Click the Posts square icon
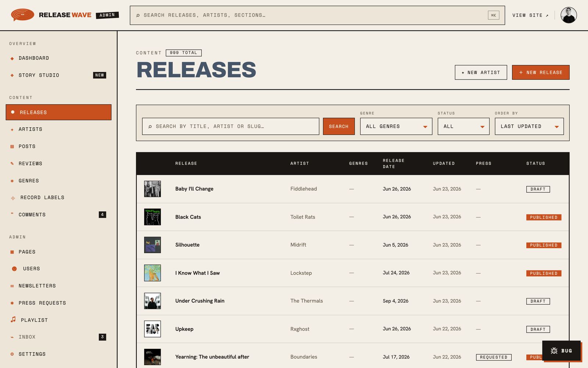The width and height of the screenshot is (588, 368). 12,146
